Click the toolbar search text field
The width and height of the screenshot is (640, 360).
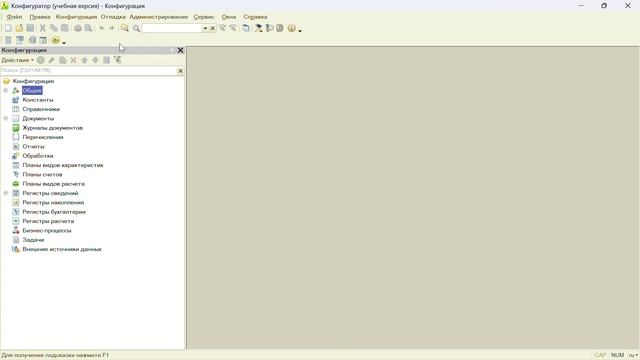(x=172, y=29)
